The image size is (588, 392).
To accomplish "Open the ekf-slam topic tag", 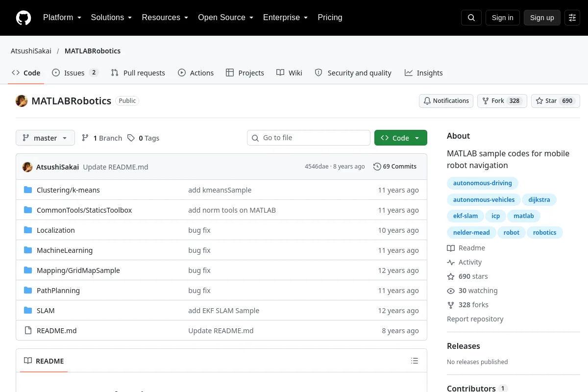I will 465,216.
